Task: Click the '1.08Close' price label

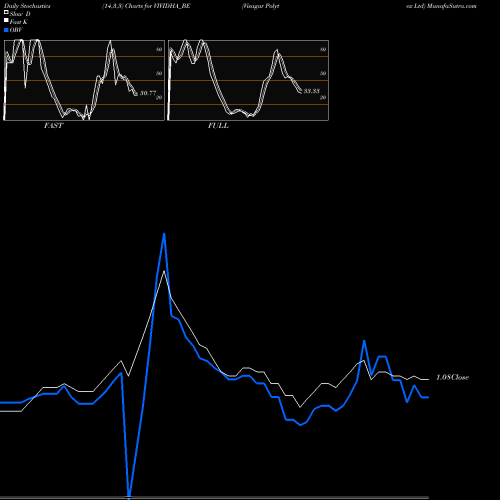Action: [x=452, y=377]
